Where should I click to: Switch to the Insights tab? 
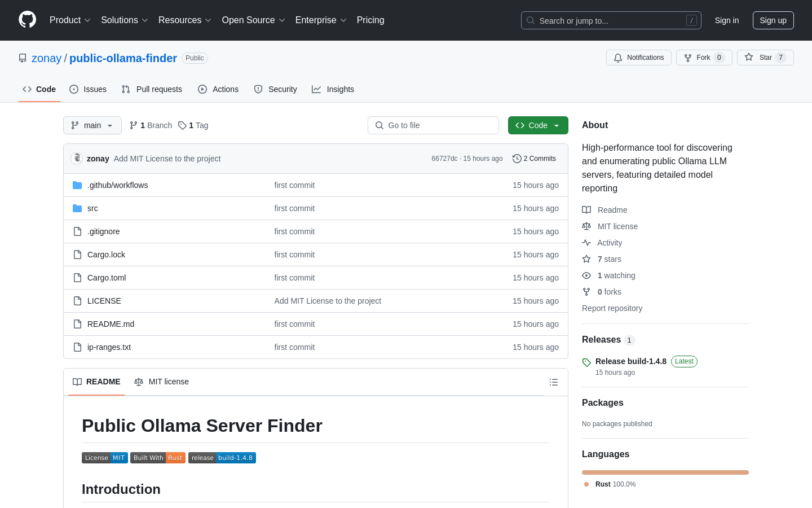pos(333,89)
